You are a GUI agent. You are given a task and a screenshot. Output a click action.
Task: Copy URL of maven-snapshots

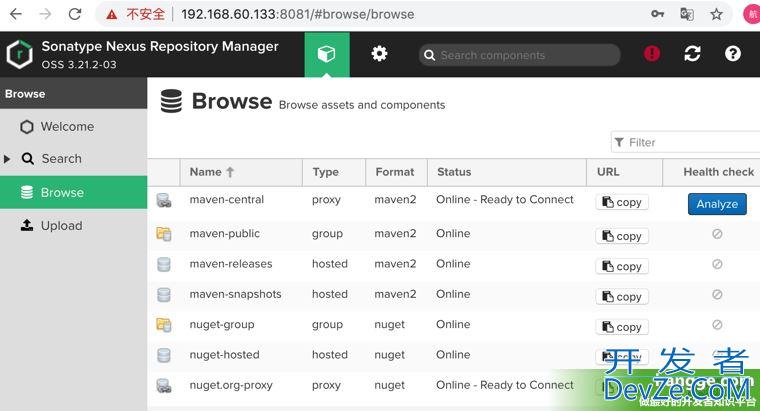622,297
